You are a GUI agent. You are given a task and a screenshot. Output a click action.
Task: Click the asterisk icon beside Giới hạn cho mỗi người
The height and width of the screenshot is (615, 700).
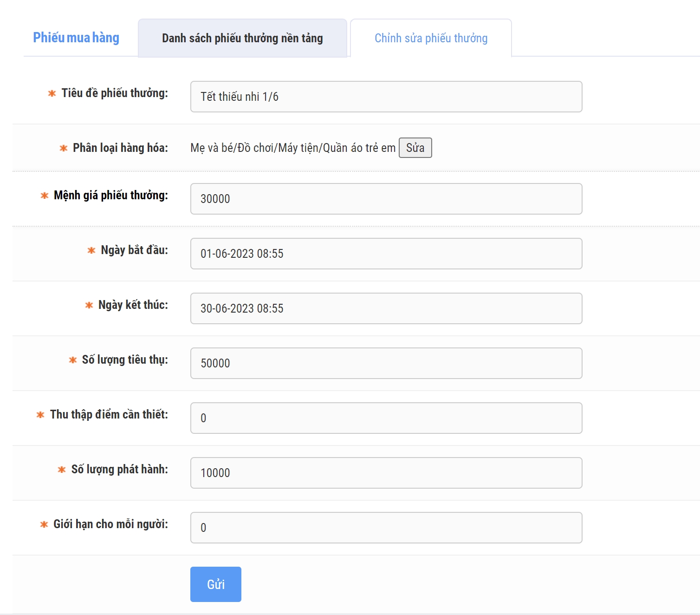click(x=44, y=524)
